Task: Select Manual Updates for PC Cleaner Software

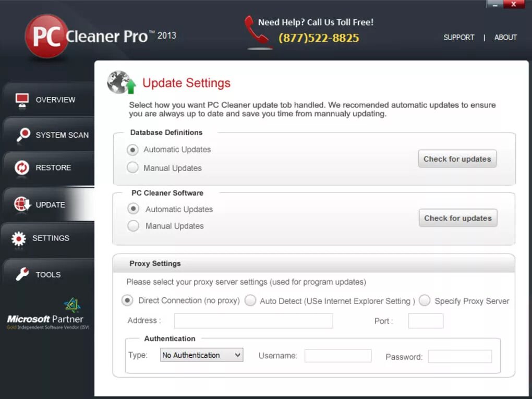Action: (133, 226)
